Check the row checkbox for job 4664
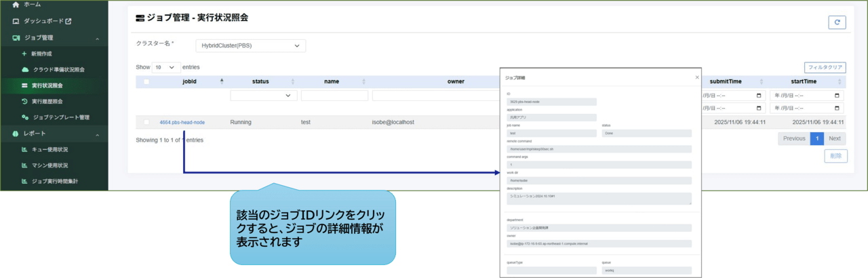868x278 pixels. (146, 122)
